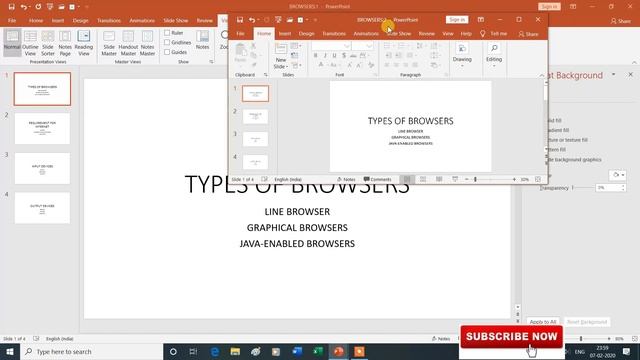Select slide 2 thumbnail in back window
Viewport: 640px width, 360px height.
[42, 129]
